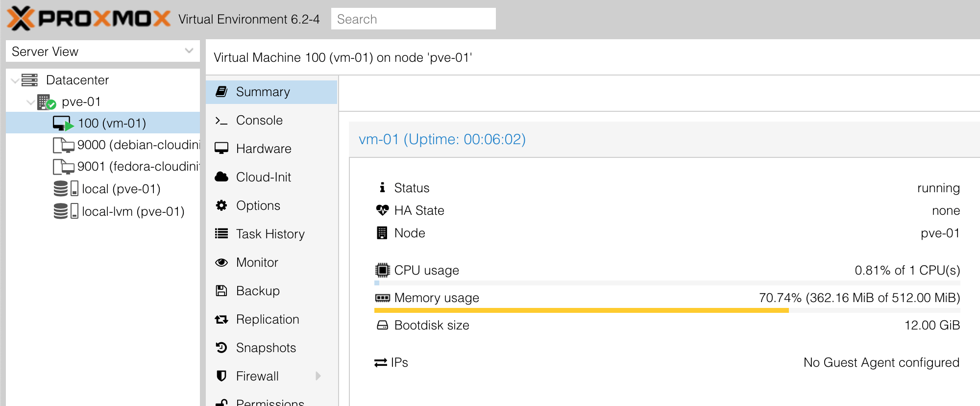Open the Replication tab
Screen dimensions: 980x406
coord(271,319)
